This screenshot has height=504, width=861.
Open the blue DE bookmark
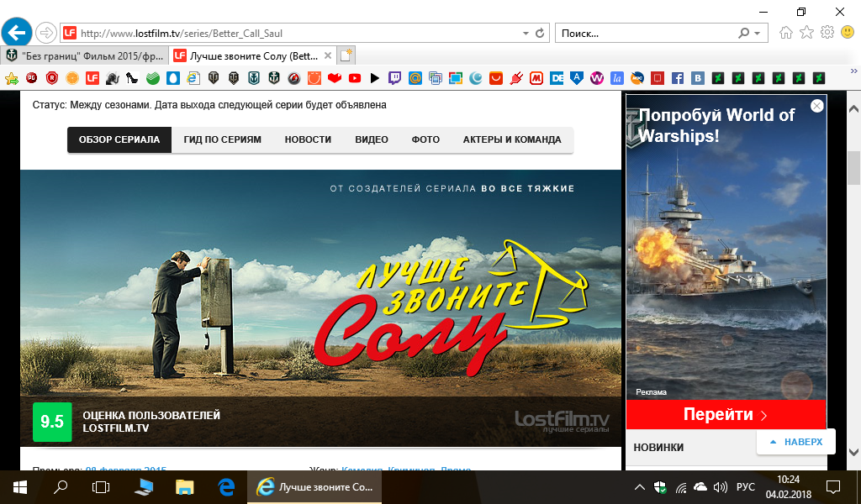[x=557, y=78]
